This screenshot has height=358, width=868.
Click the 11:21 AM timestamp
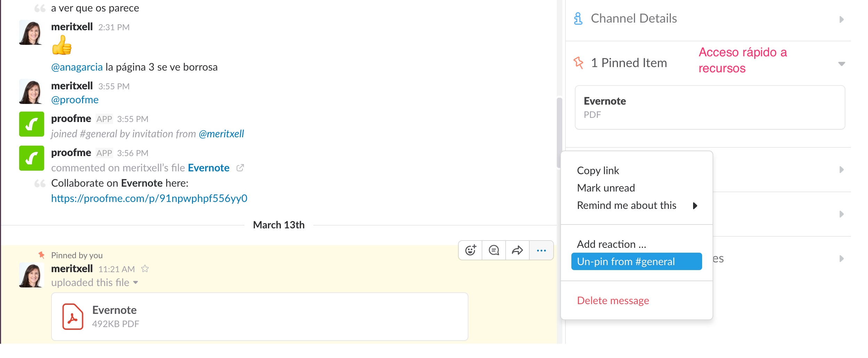116,269
